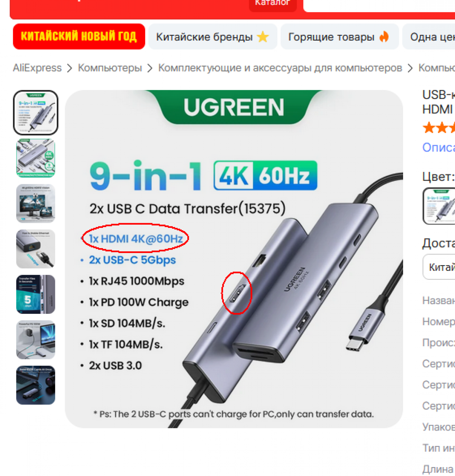This screenshot has width=455, height=476.
Task: Go to the AliExpress breadcrumb link
Action: pyautogui.click(x=37, y=68)
